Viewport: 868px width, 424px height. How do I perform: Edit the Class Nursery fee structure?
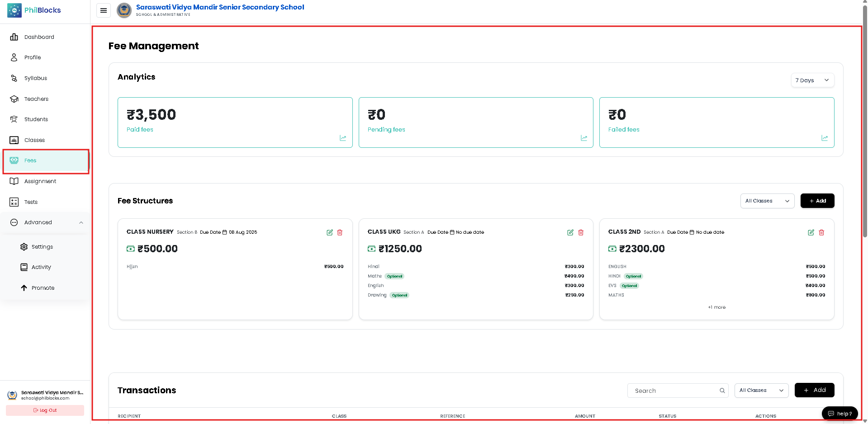point(330,232)
